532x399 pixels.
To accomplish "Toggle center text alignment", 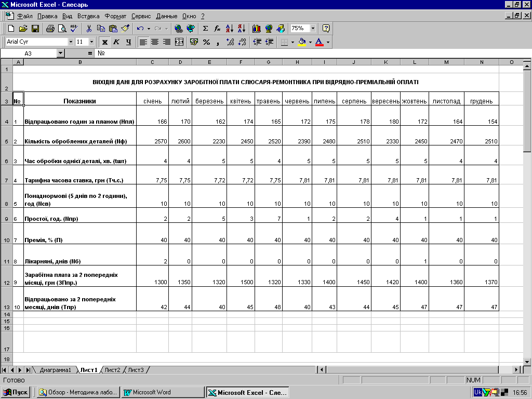I will pyautogui.click(x=155, y=42).
